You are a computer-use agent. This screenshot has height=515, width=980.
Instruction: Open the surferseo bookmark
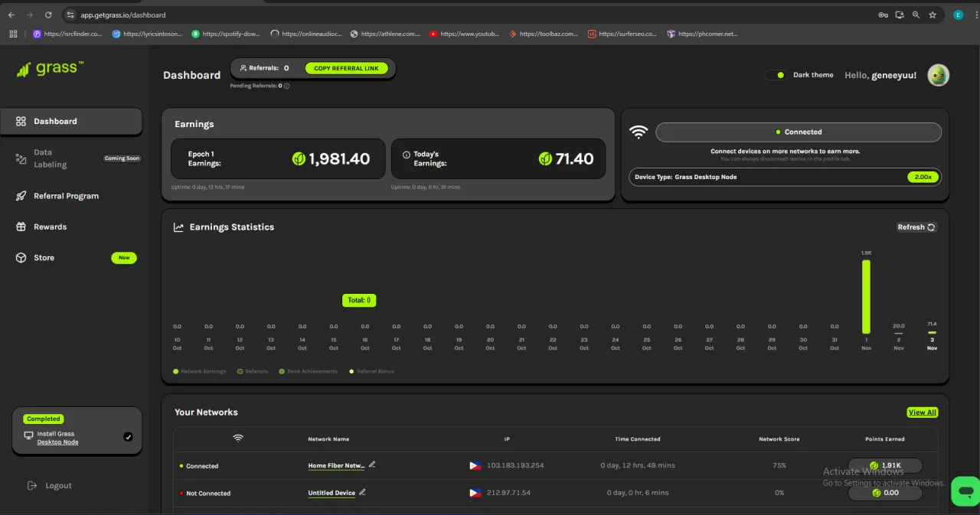(622, 34)
